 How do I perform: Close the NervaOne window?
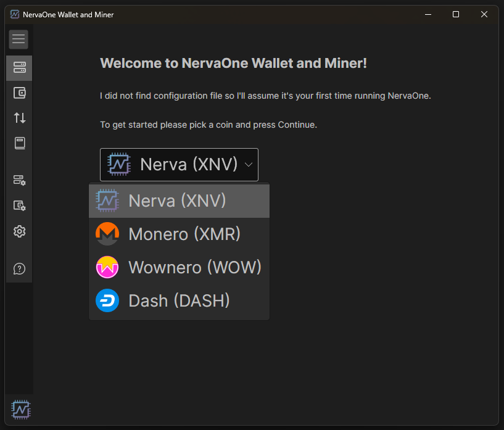484,14
